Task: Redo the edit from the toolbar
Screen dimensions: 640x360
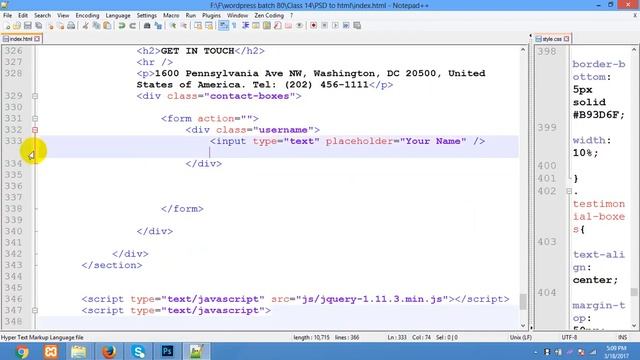Action: pyautogui.click(x=133, y=26)
